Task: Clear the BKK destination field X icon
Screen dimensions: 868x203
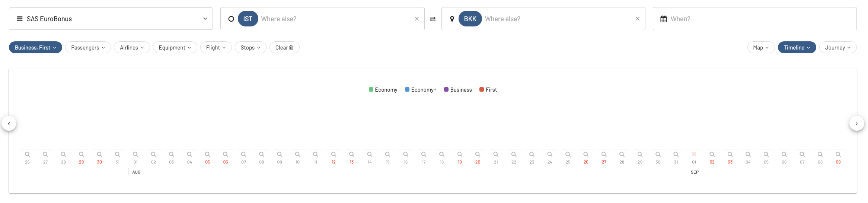Action: click(x=638, y=19)
